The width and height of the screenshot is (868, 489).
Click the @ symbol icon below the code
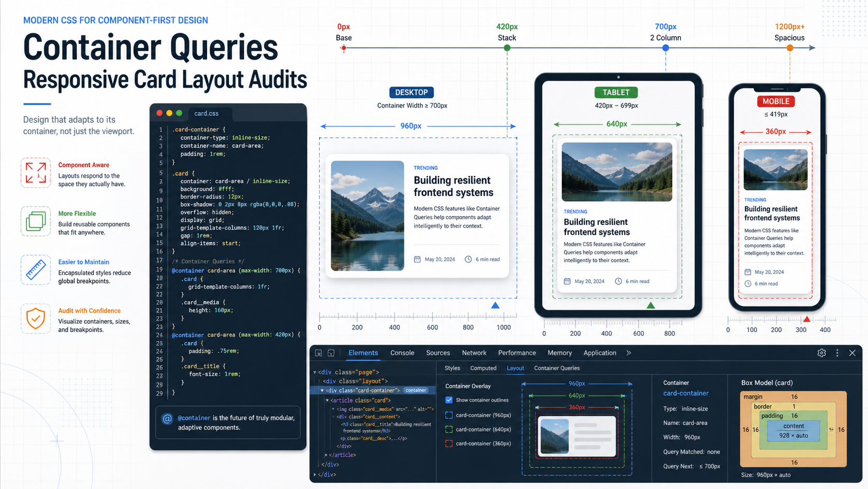[167, 419]
